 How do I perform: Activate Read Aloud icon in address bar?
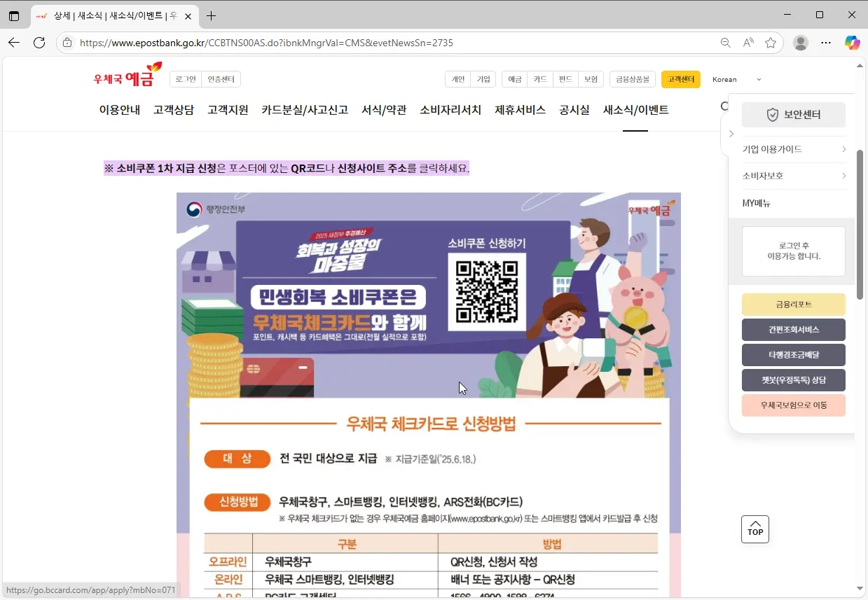748,43
